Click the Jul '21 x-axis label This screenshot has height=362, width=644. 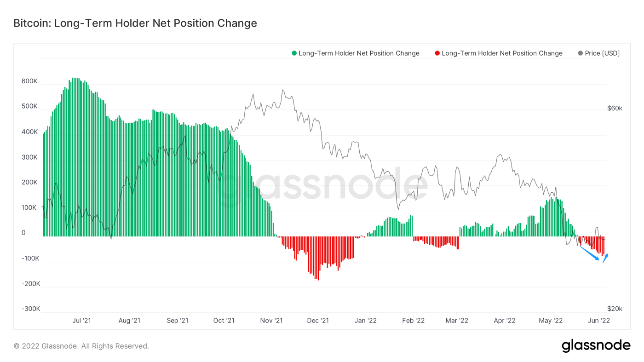click(82, 321)
